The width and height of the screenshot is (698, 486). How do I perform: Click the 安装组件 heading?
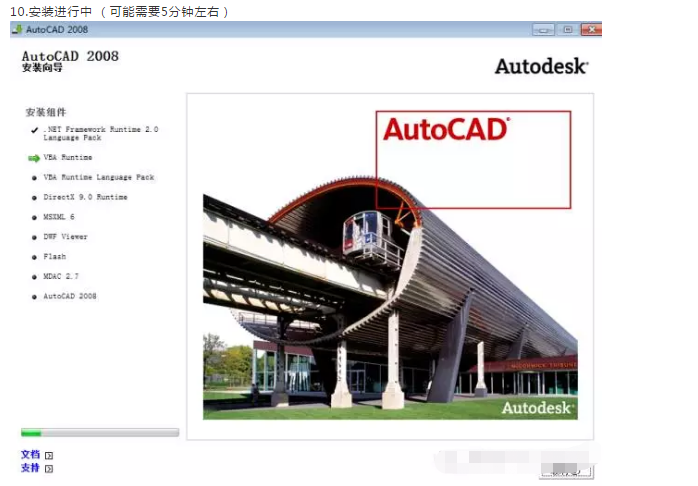pos(46,112)
